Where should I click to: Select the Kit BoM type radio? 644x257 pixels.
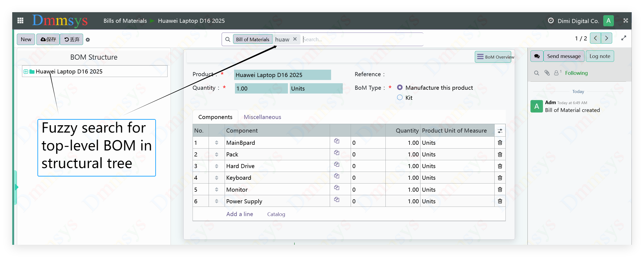(x=400, y=98)
